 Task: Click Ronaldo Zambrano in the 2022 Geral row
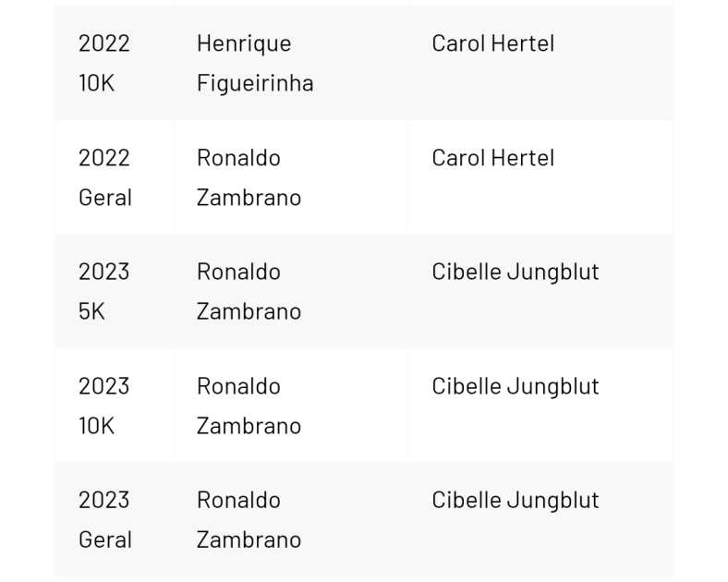point(248,177)
